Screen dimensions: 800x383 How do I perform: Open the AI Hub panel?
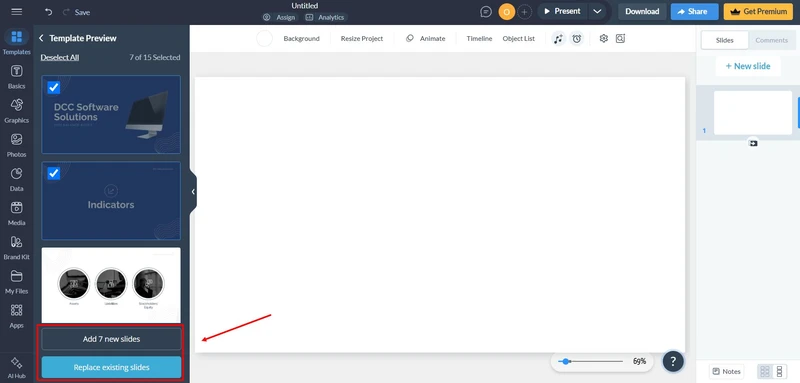pos(16,368)
